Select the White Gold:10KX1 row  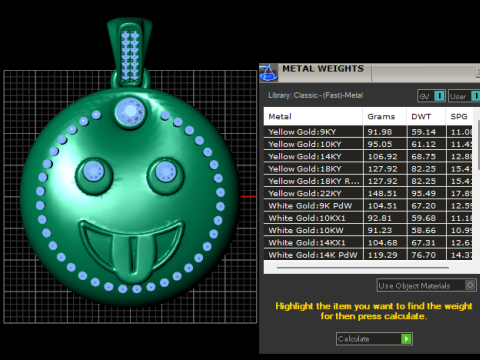point(368,218)
